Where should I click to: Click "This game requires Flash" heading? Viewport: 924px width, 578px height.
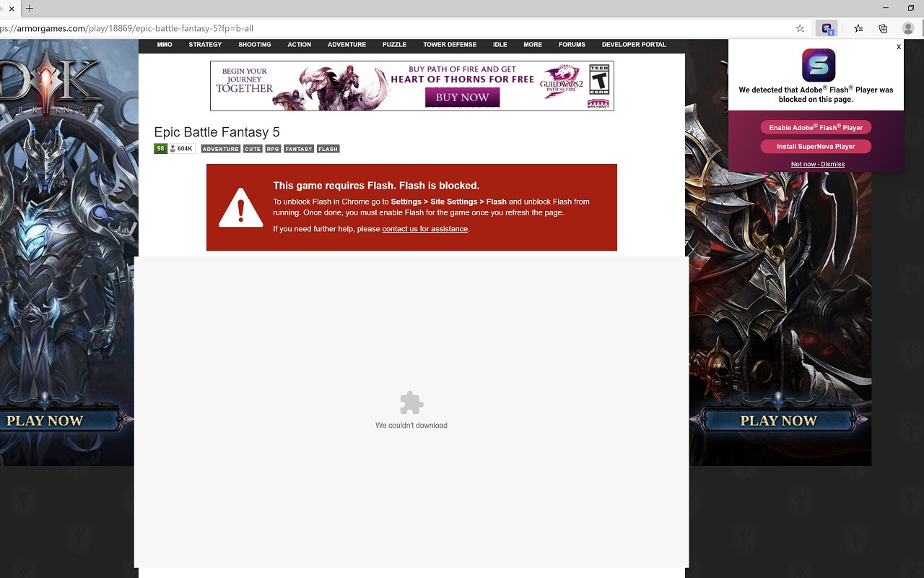coord(376,186)
